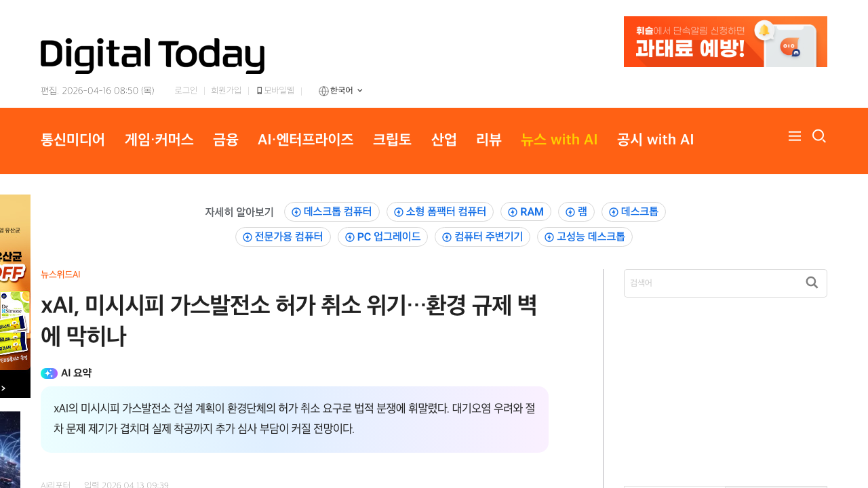This screenshot has height=488, width=868.
Task: Click the 회원가입 link
Action: pyautogui.click(x=226, y=90)
